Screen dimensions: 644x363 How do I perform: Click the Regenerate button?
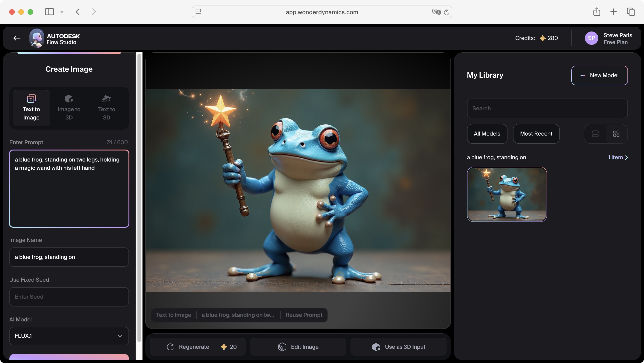pos(197,346)
